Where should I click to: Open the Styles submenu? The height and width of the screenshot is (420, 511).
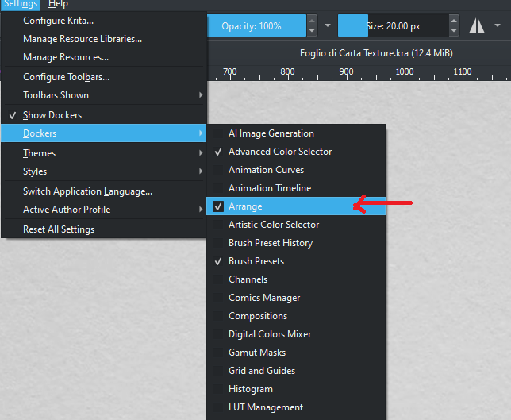point(103,171)
